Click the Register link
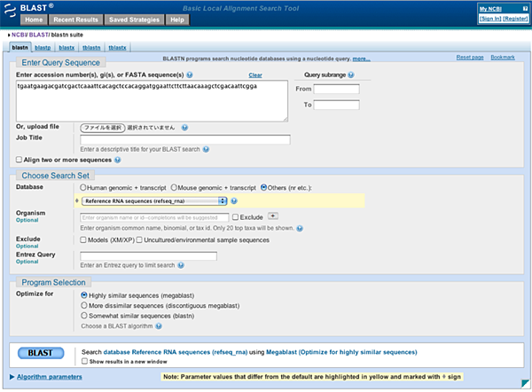532x392 pixels. 515,19
